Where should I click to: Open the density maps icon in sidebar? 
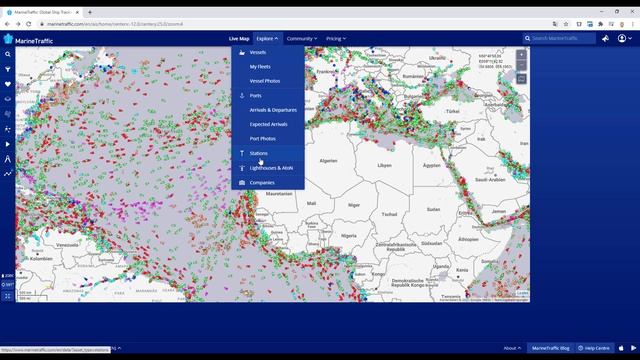coord(7,129)
